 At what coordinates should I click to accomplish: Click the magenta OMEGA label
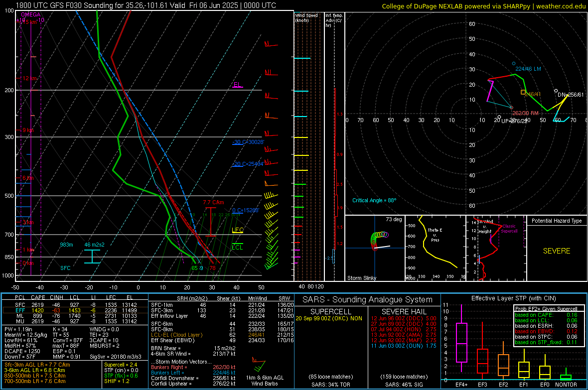click(x=31, y=14)
